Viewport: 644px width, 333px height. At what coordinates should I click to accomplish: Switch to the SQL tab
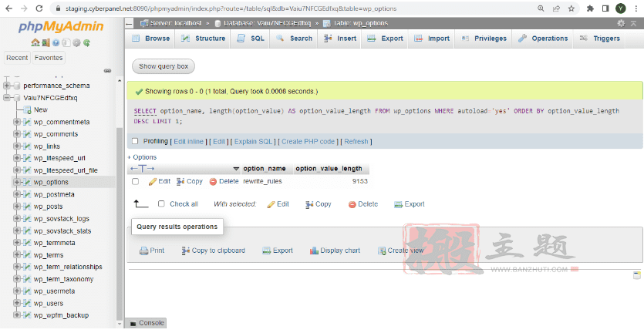[x=251, y=39]
